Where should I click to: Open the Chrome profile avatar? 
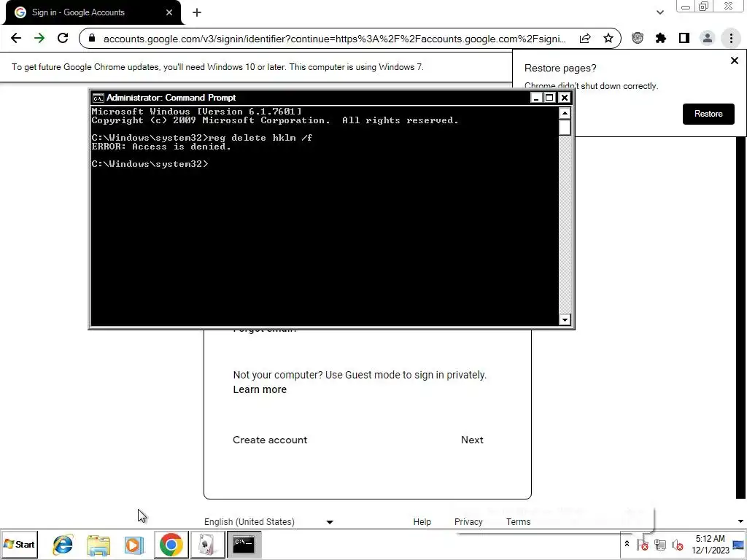click(x=708, y=38)
